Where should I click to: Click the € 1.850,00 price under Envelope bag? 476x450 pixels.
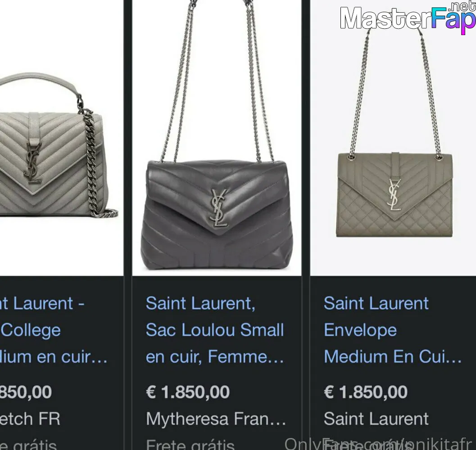pos(366,392)
